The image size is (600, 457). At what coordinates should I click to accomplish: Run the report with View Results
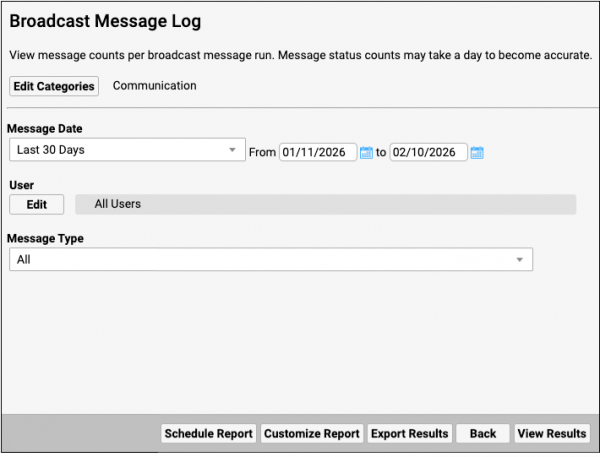click(x=551, y=433)
